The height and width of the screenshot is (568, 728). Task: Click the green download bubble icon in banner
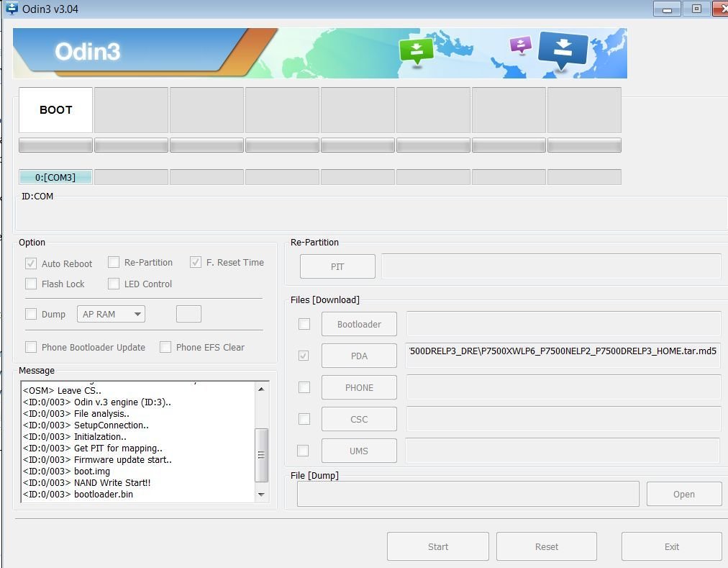416,50
